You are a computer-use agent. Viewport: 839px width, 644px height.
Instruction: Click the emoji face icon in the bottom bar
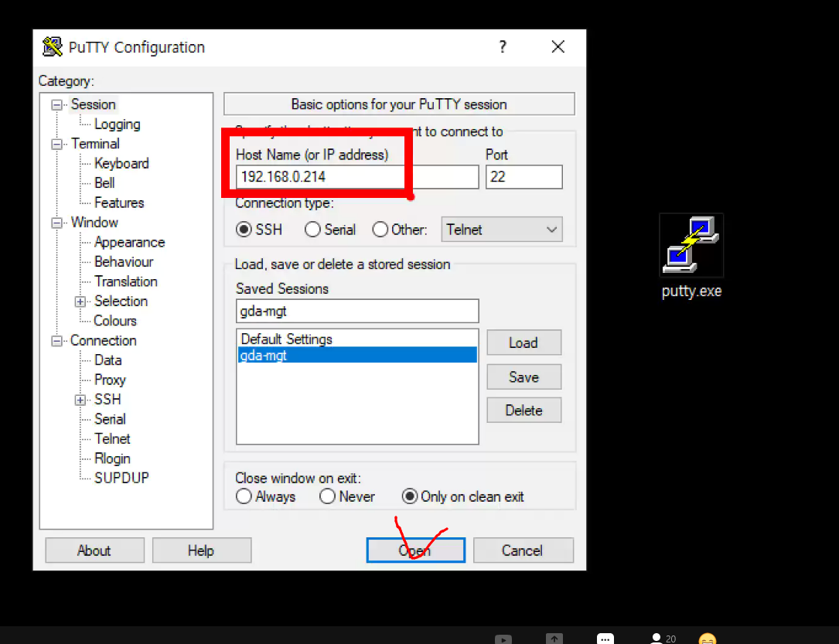click(x=708, y=639)
